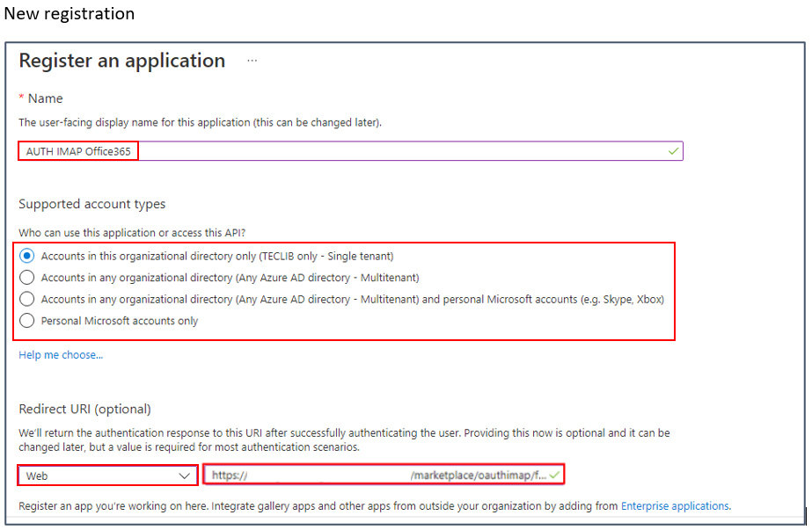The image size is (812, 530).
Task: Select the Accounts in this organizational directory only option
Action: point(27,255)
